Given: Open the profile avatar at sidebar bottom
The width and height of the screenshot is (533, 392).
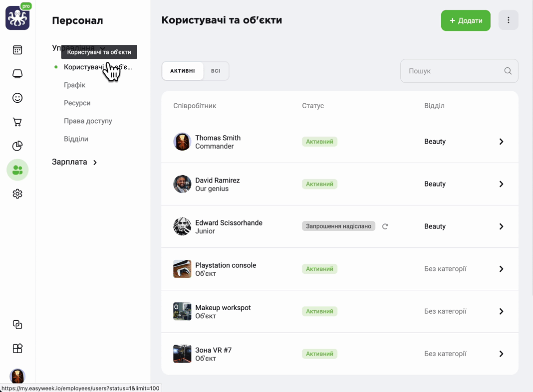Looking at the screenshot, I should point(17,376).
